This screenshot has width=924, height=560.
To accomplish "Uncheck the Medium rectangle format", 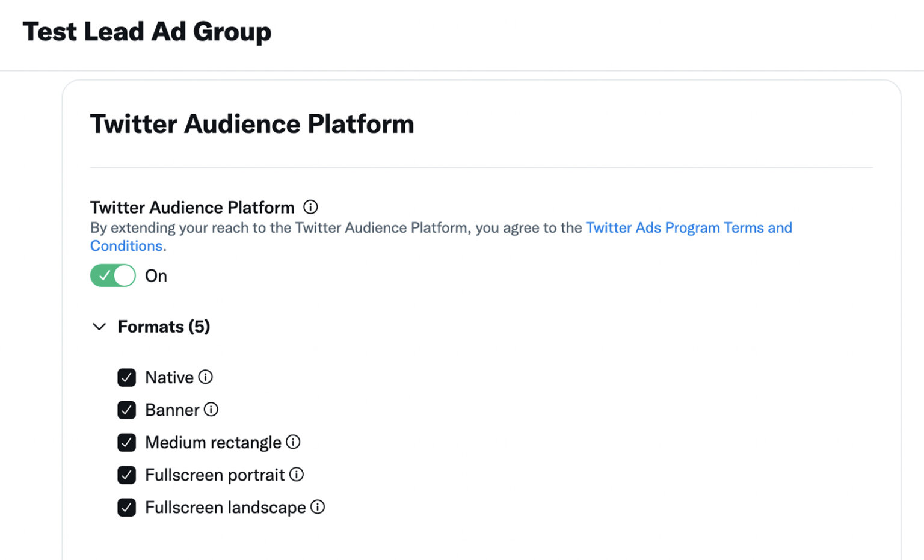I will click(x=126, y=442).
